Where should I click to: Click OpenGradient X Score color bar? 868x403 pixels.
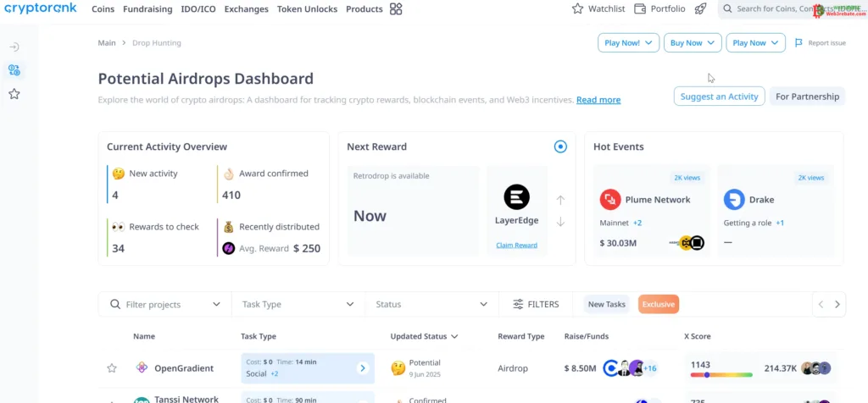point(721,375)
